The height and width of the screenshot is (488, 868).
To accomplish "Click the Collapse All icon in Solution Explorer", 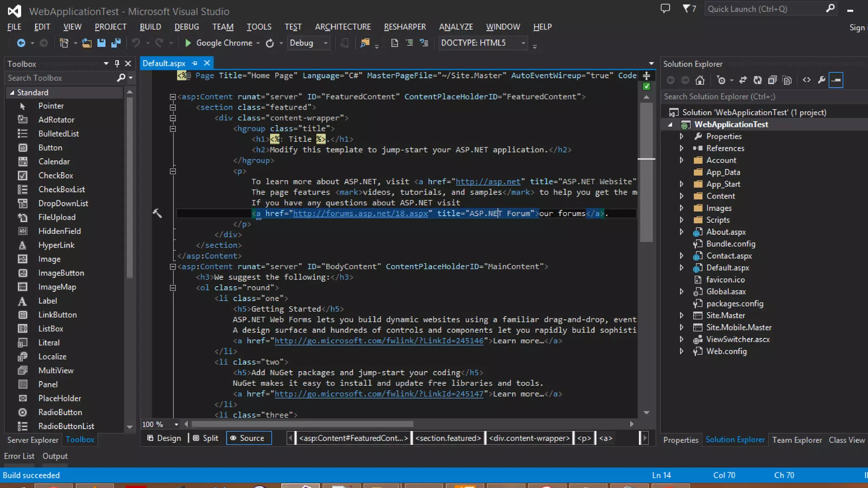I will pos(772,80).
